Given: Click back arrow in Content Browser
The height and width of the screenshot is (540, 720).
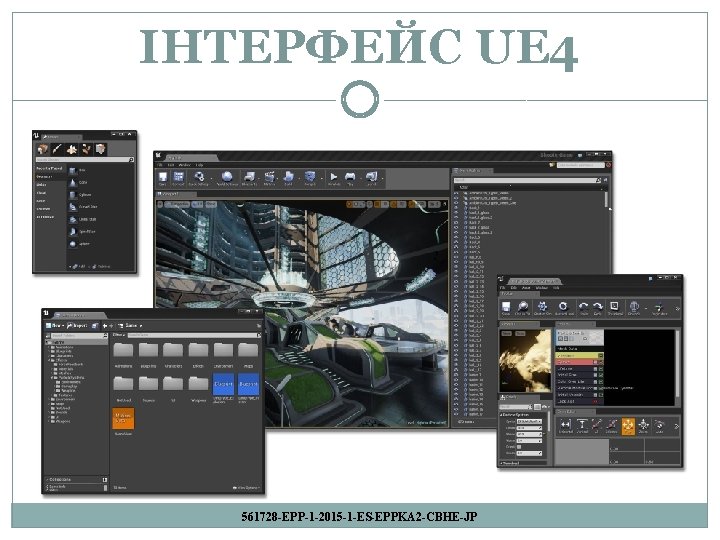Looking at the screenshot, I should coord(105,326).
